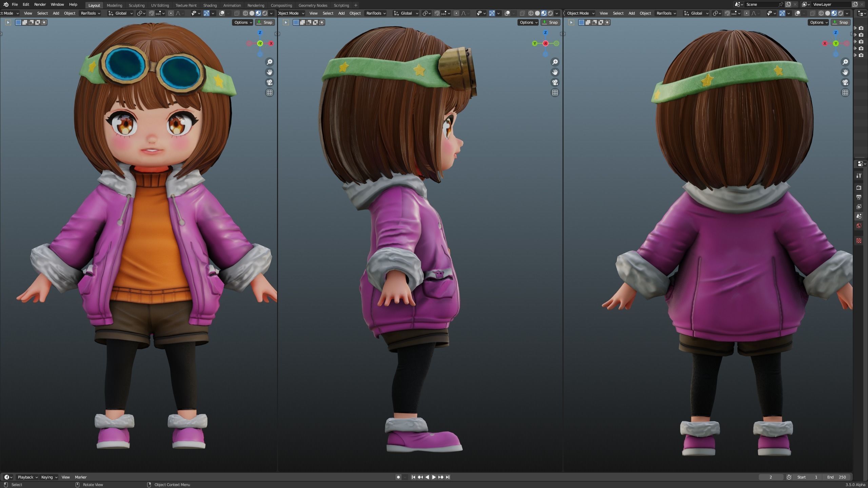The height and width of the screenshot is (488, 868).
Task: Jump to the first frame
Action: pyautogui.click(x=413, y=477)
